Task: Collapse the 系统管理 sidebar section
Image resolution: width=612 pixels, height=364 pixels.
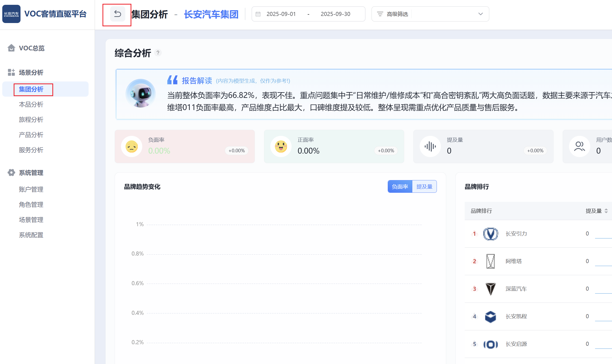Action: (x=31, y=173)
